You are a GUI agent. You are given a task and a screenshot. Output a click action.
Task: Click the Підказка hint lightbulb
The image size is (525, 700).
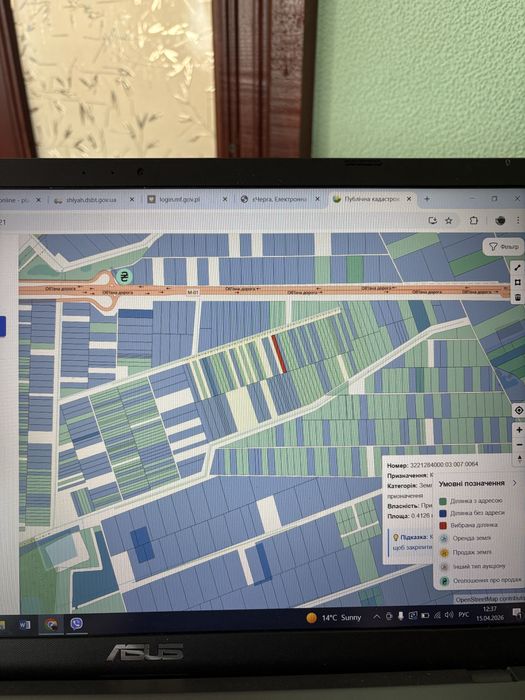(396, 538)
